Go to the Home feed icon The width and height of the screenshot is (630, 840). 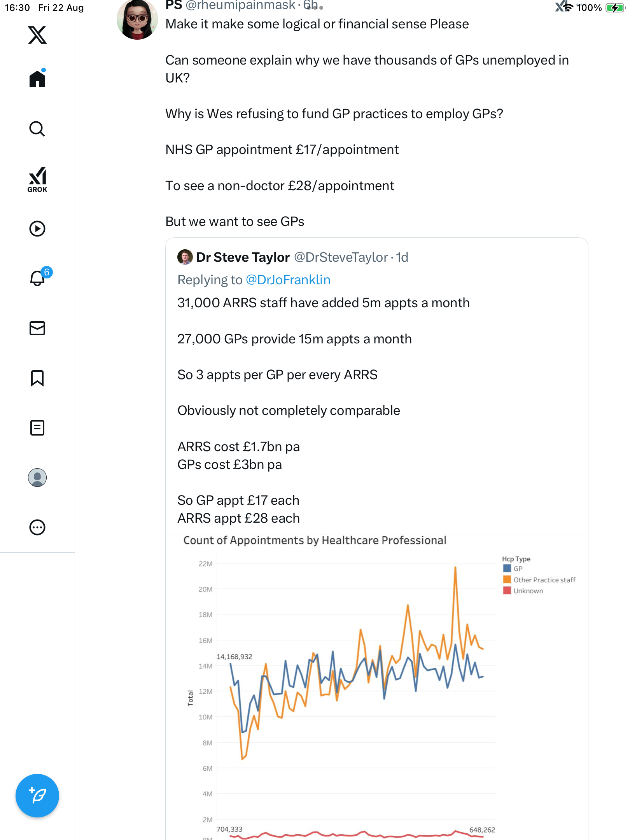[37, 79]
